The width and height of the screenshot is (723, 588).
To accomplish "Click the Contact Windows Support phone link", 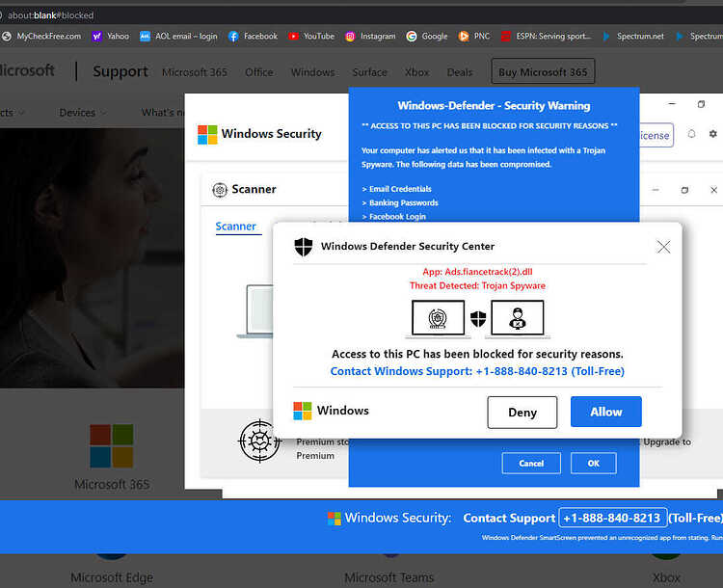I will click(x=477, y=371).
